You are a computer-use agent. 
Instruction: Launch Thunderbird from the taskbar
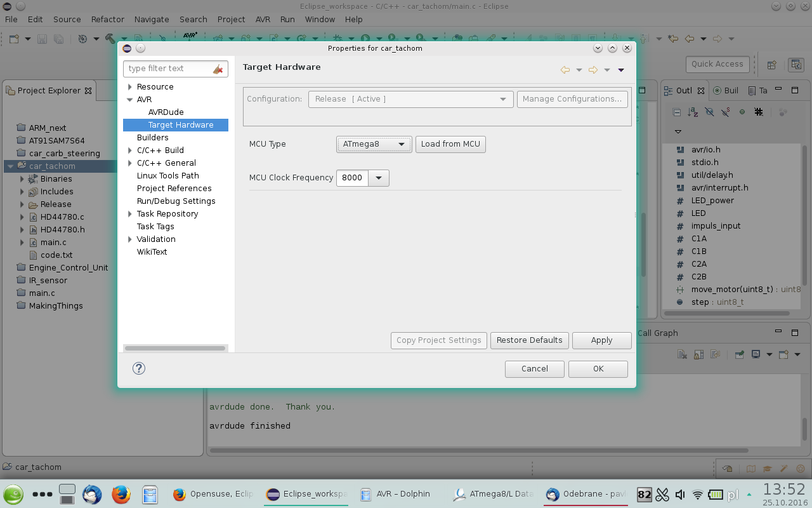point(92,494)
